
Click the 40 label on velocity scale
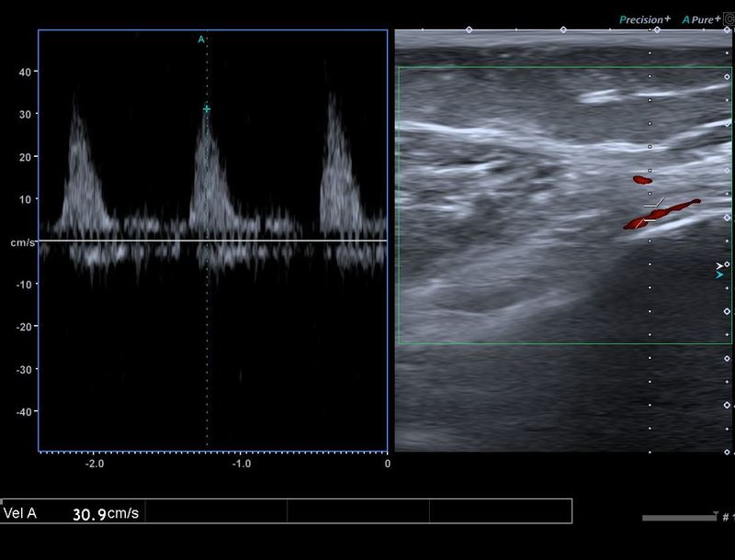pyautogui.click(x=26, y=72)
